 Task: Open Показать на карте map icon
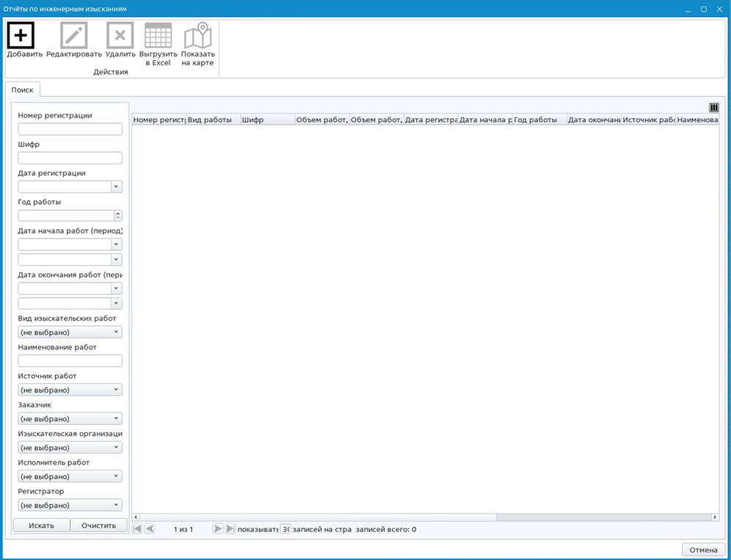click(197, 35)
